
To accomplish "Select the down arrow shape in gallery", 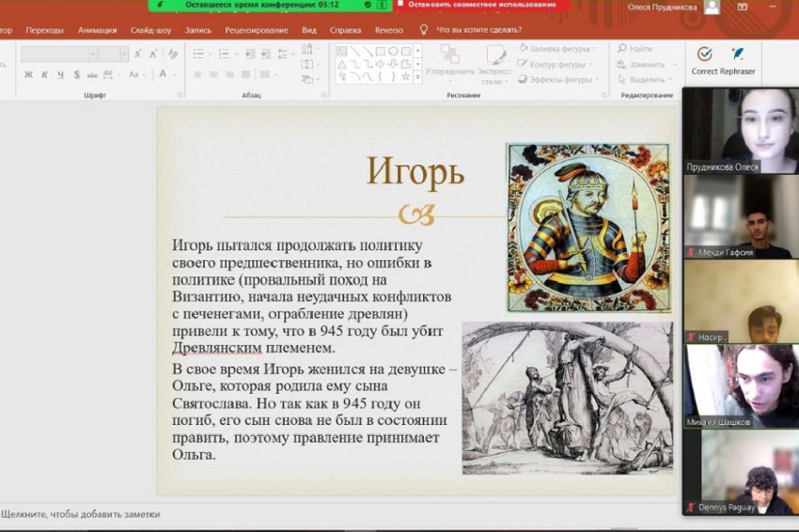I will [x=393, y=64].
